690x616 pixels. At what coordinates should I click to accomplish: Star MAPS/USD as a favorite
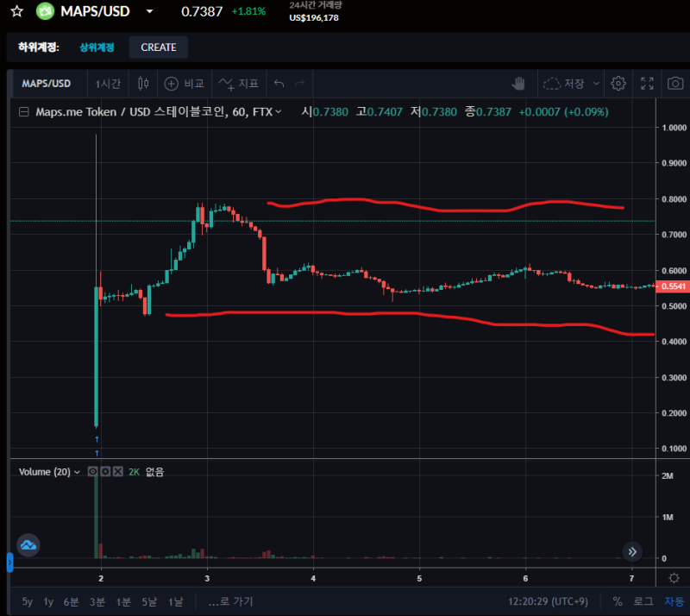click(16, 11)
